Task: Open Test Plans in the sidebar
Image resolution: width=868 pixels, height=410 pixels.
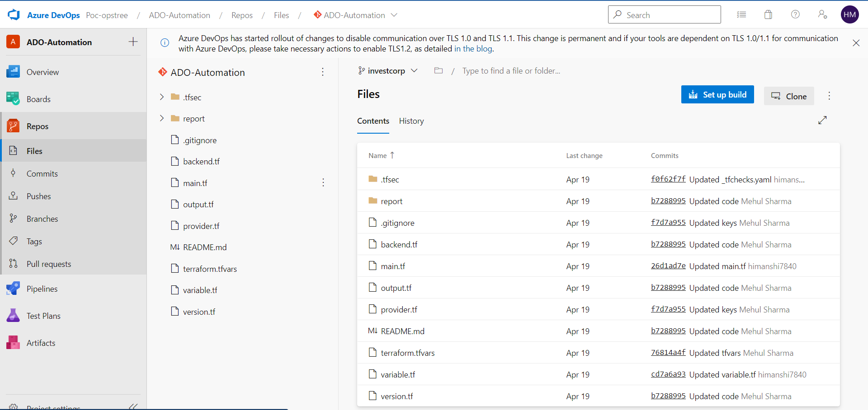Action: point(73,316)
